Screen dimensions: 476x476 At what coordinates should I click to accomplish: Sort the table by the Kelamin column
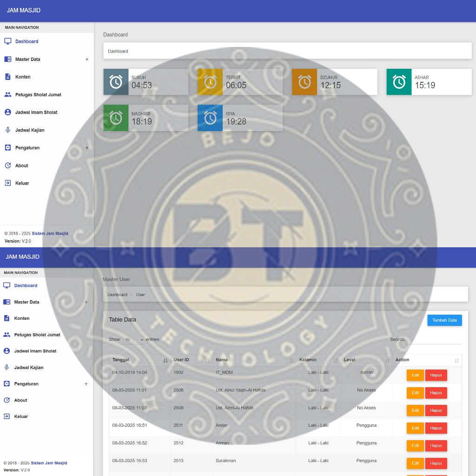(x=318, y=360)
